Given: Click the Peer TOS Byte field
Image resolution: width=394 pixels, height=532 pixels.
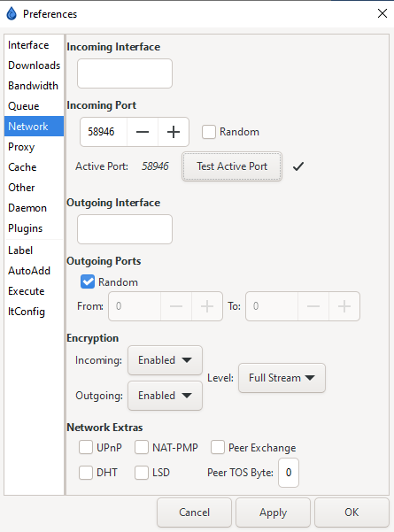Looking at the screenshot, I should tap(289, 473).
